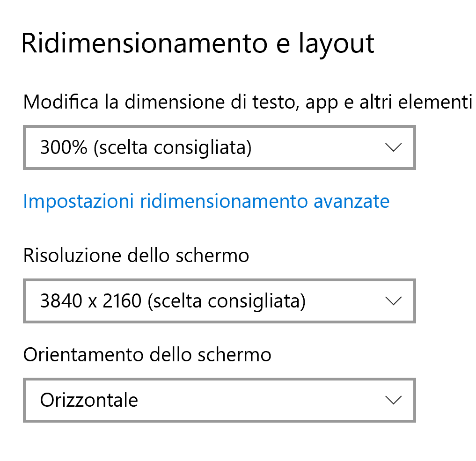Open Impostazioni ridimensionamento avanzate link
Viewport: 476px width, 461px height.
tap(206, 201)
